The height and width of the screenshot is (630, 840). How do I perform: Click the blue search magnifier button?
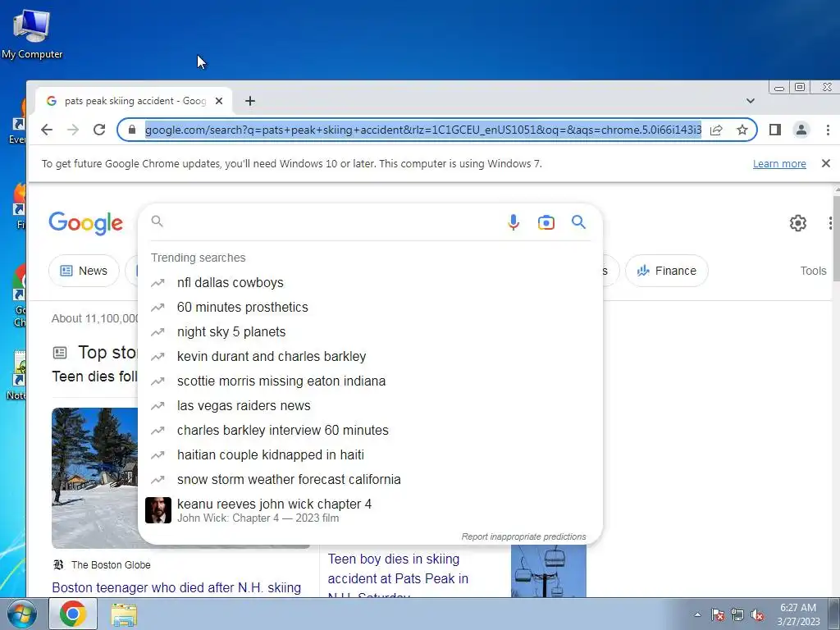coord(578,221)
